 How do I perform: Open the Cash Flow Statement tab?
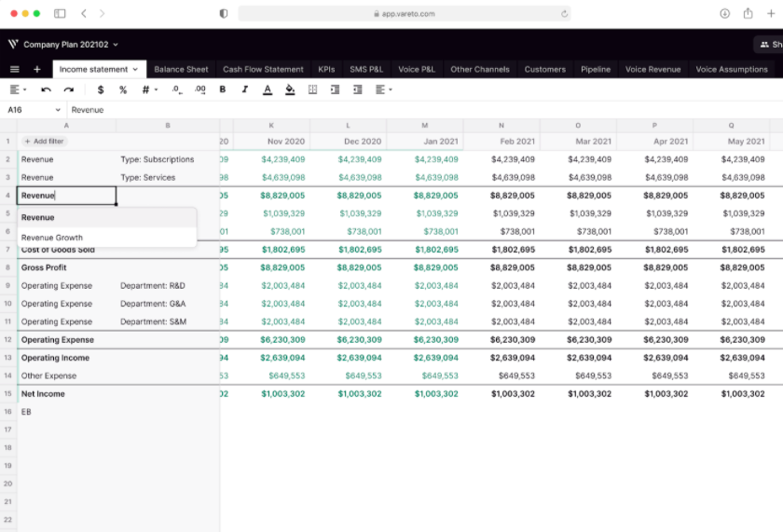pos(263,69)
